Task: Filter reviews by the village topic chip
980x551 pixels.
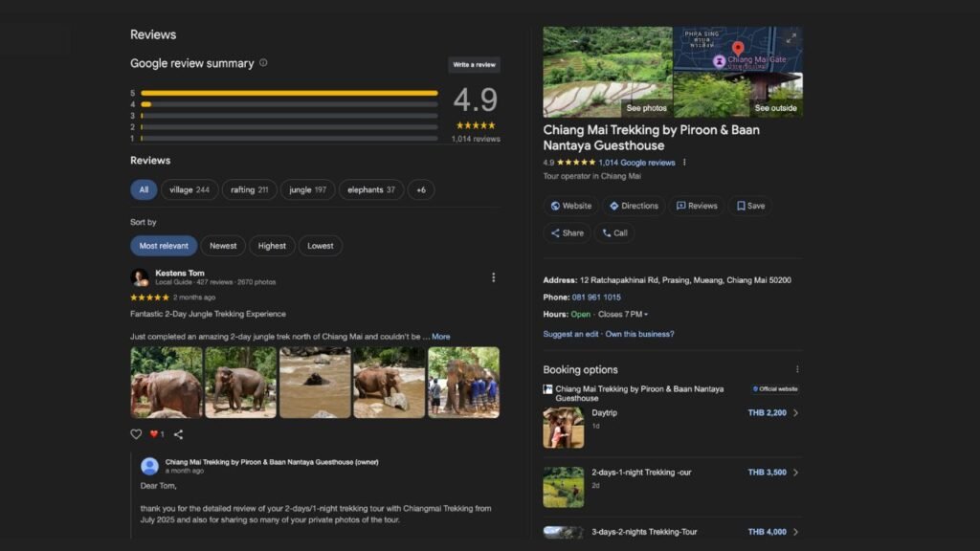Action: tap(189, 189)
